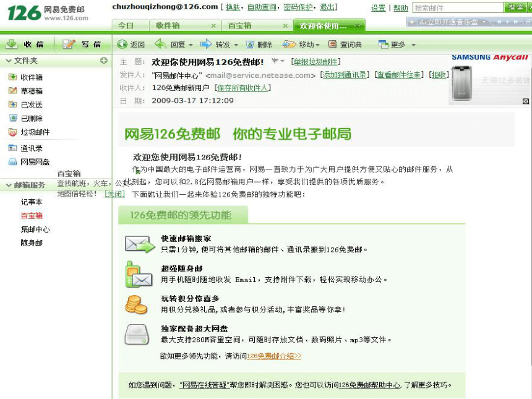Click the 删除 trash bin icon
Viewport: 532px width, 399px height.
click(x=250, y=45)
